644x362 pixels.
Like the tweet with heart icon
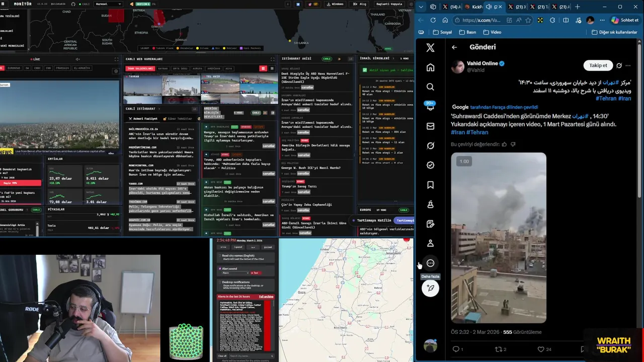click(x=541, y=349)
